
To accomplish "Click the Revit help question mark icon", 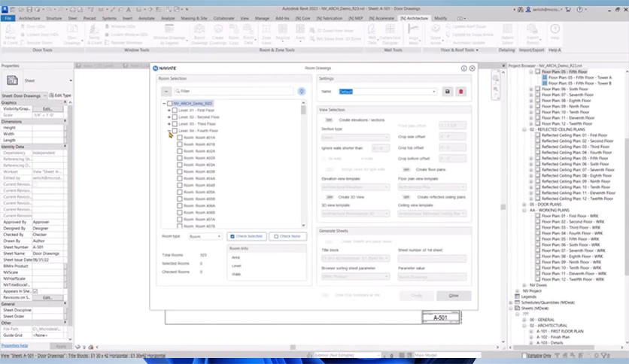I will [x=579, y=9].
